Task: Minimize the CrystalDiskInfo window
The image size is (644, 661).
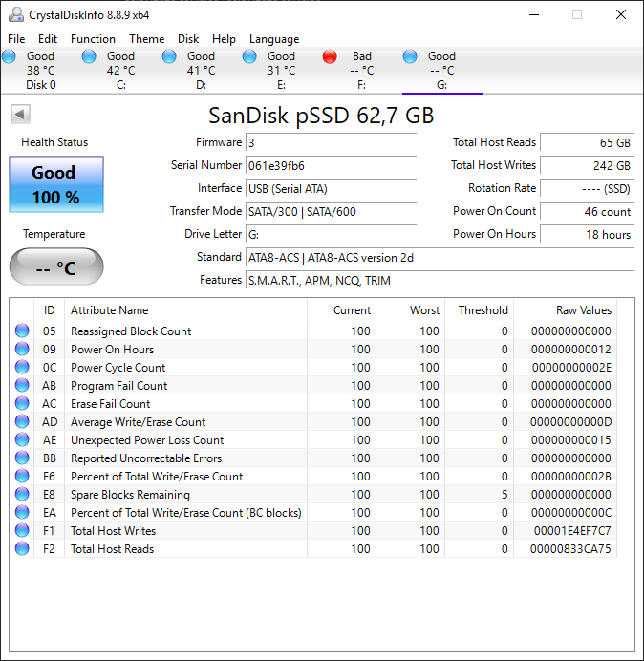Action: click(534, 14)
